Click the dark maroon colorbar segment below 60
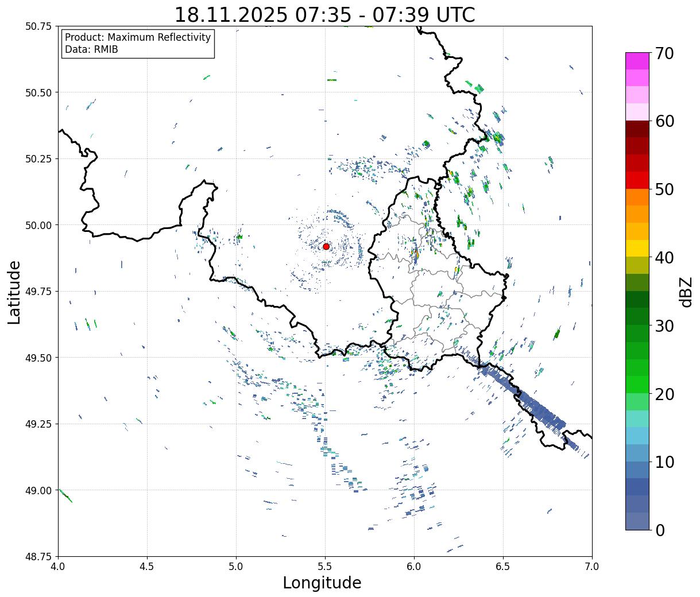This screenshot has width=700, height=597. (x=637, y=129)
